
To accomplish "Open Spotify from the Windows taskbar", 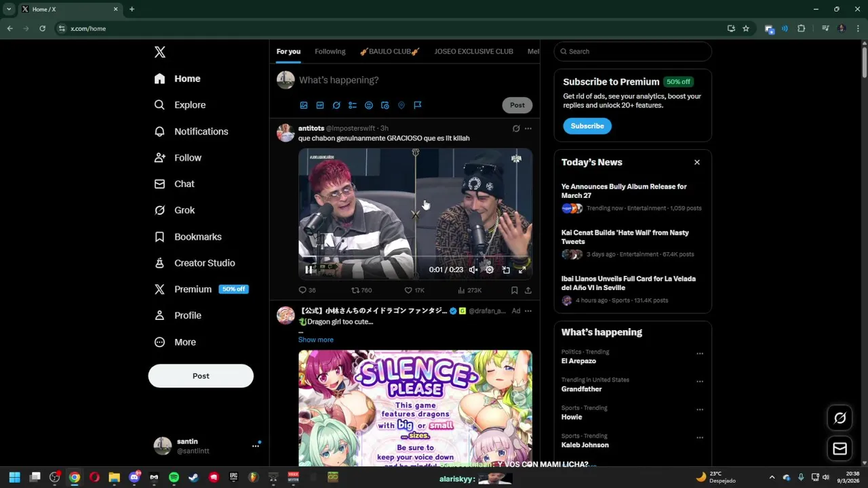I will point(174,477).
